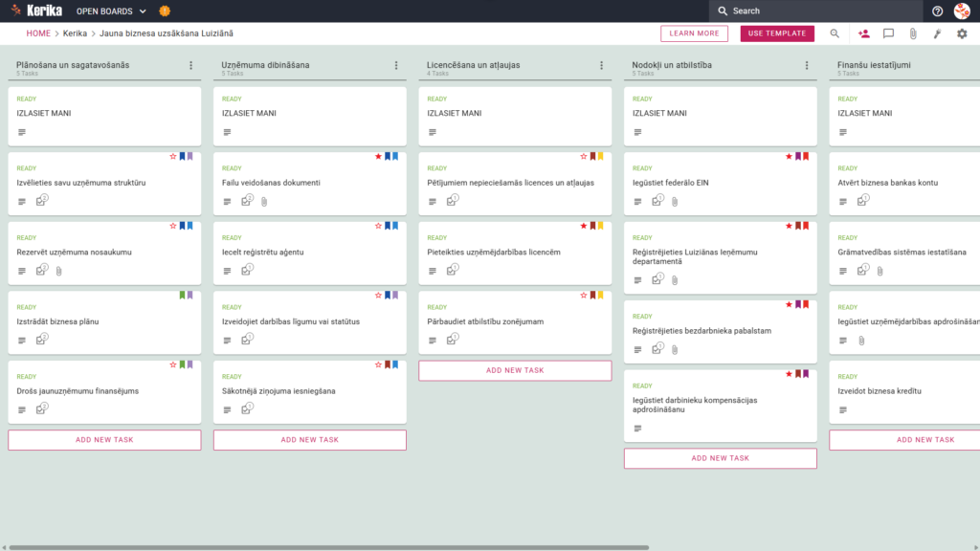Toggle star on Pieteikties uzņēmējdarbības licencēm
The image size is (980, 551).
[x=584, y=226]
